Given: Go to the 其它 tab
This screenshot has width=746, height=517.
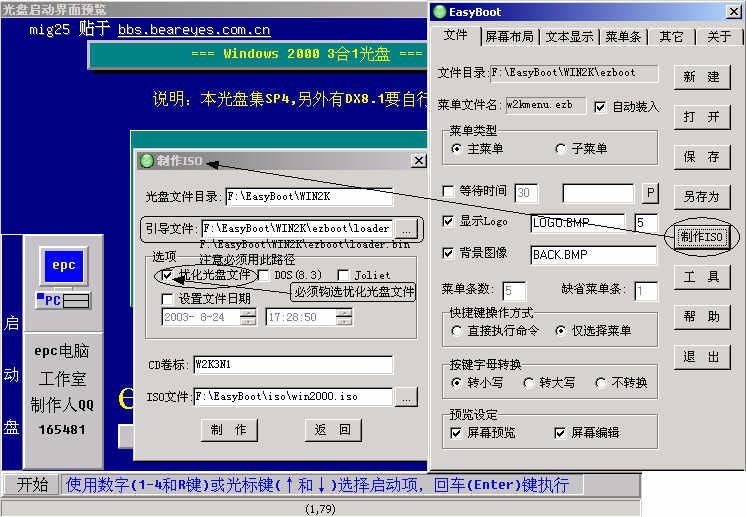Looking at the screenshot, I should coord(671,36).
